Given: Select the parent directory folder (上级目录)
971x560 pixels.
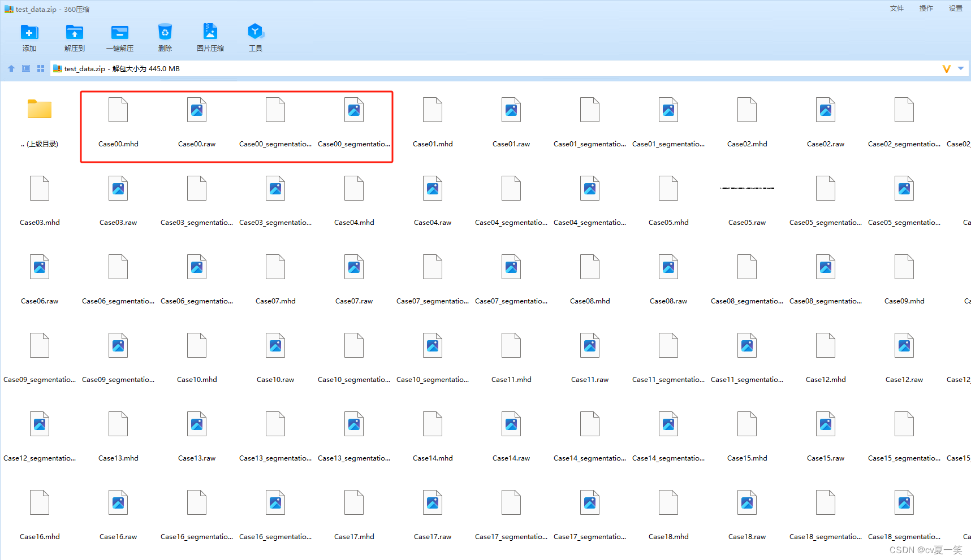Looking at the screenshot, I should pyautogui.click(x=40, y=110).
